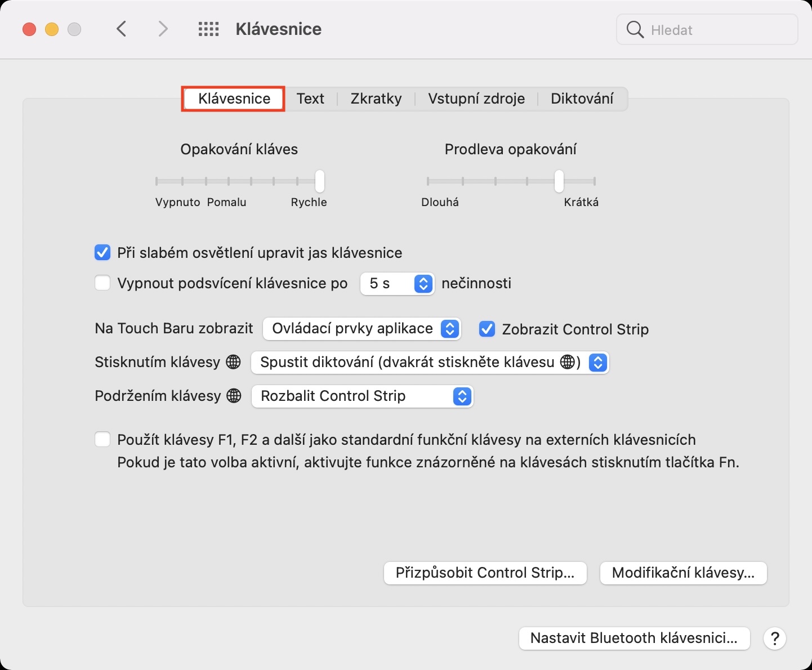Open the '5 s' inactivity time dropdown
The image size is (812, 670).
click(397, 283)
